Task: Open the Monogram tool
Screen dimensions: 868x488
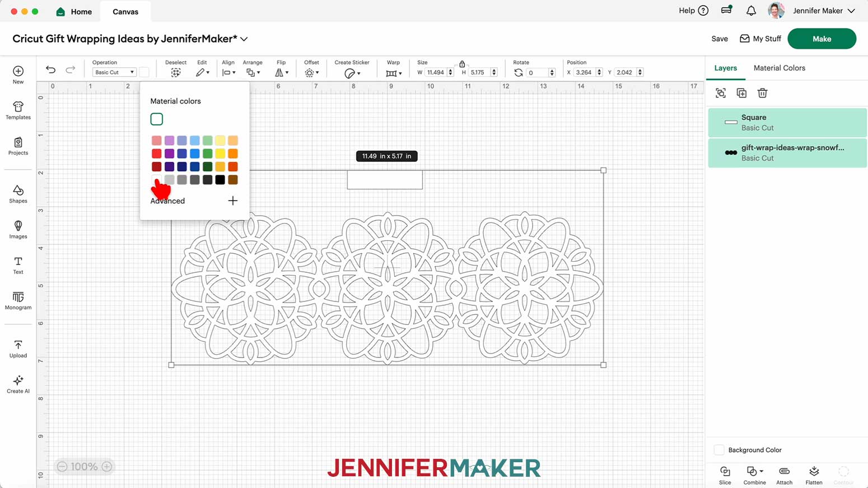Action: 18,300
